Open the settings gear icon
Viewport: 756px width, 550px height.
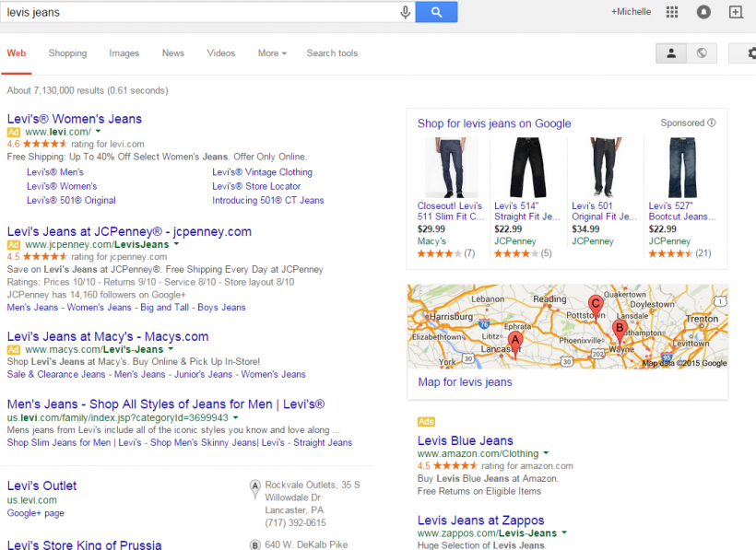click(x=751, y=53)
